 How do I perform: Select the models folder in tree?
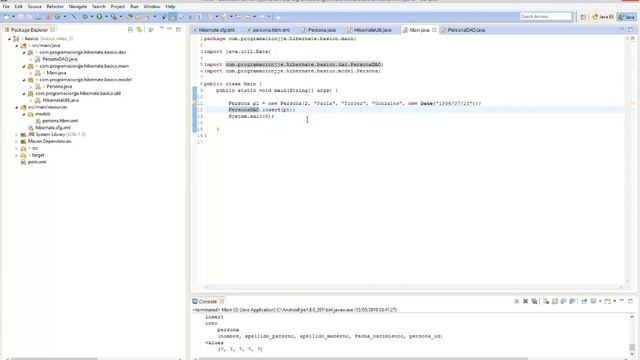click(42, 114)
